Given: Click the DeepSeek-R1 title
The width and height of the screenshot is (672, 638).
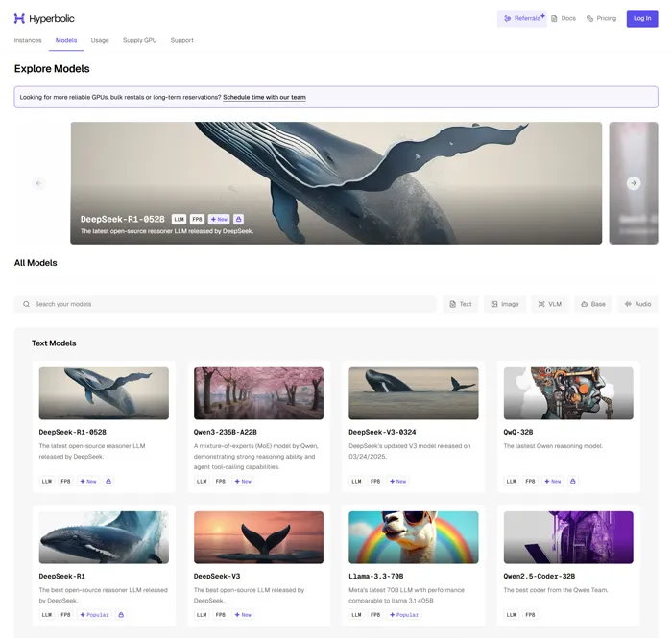Looking at the screenshot, I should tap(62, 576).
